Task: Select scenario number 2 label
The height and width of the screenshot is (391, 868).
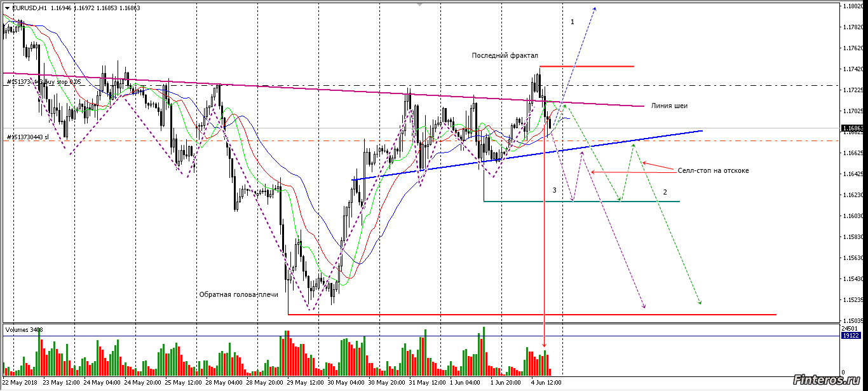Action: (665, 192)
